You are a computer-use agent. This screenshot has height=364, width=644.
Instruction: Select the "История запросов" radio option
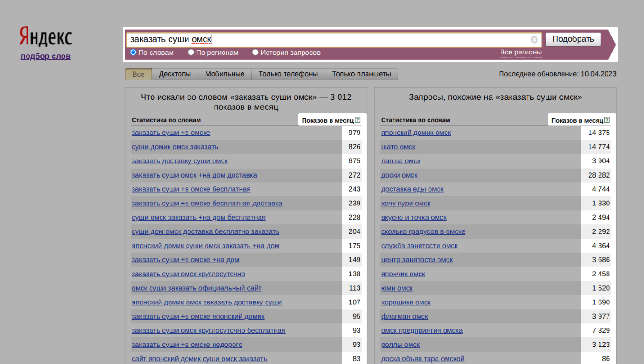[x=256, y=53]
